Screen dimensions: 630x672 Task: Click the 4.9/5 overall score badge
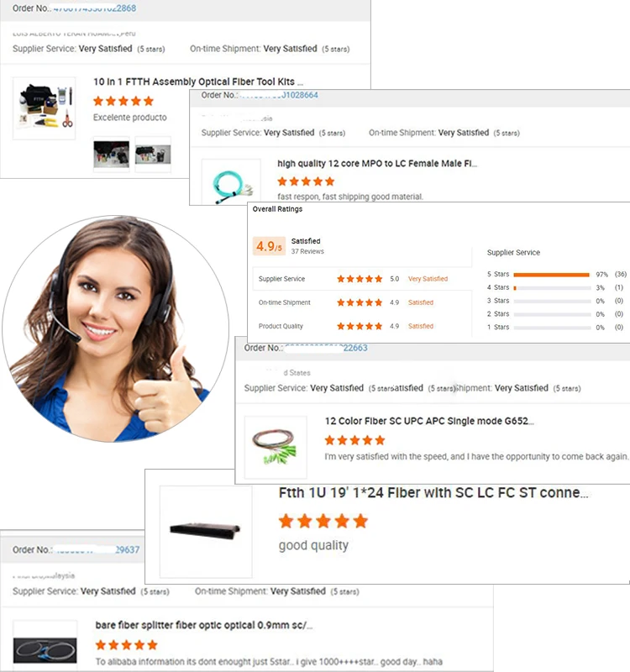(x=269, y=246)
